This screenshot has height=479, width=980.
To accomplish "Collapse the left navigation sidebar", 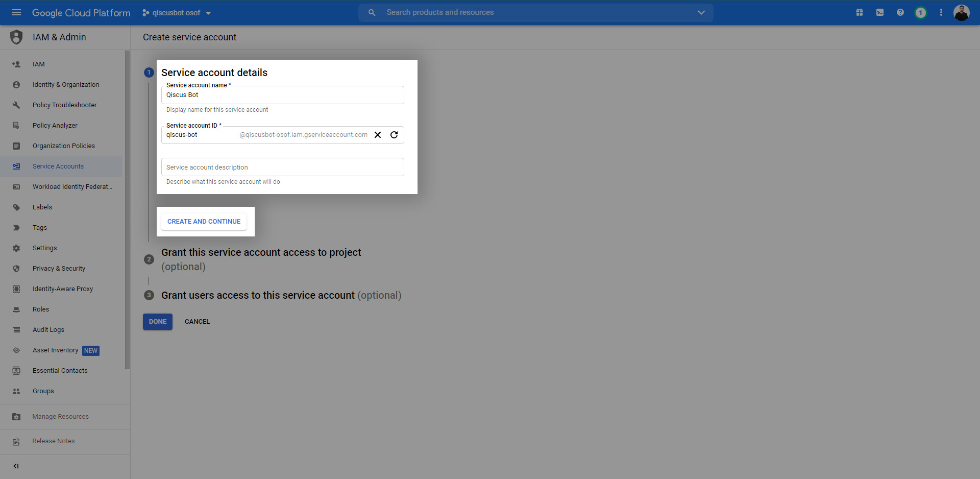I will [x=16, y=466].
